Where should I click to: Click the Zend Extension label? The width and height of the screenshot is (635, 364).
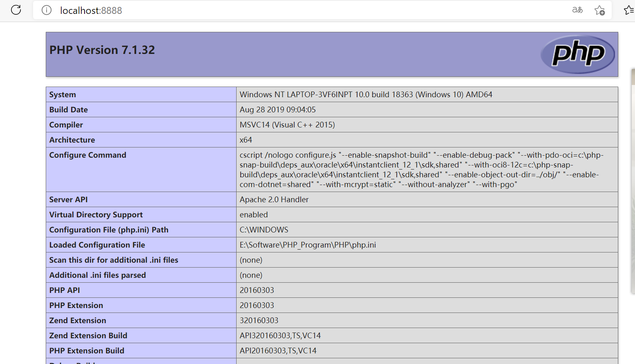click(78, 320)
